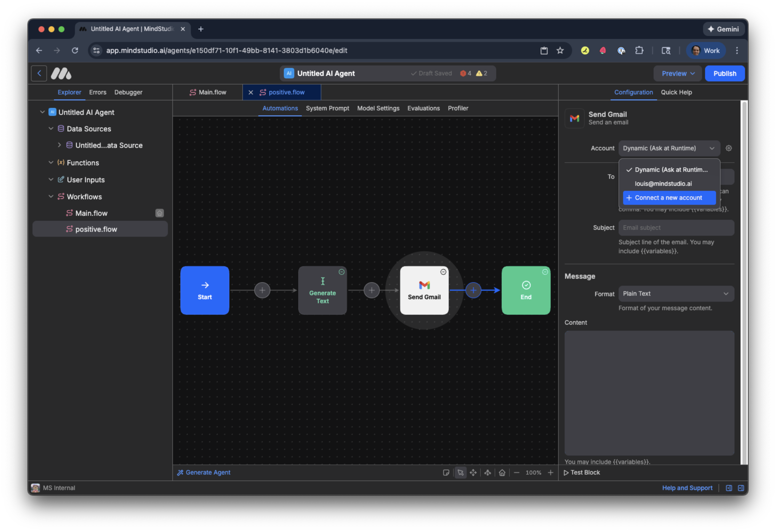Viewport: 776px width, 532px height.
Task: Reset canvas view with the home icon
Action: click(x=502, y=472)
